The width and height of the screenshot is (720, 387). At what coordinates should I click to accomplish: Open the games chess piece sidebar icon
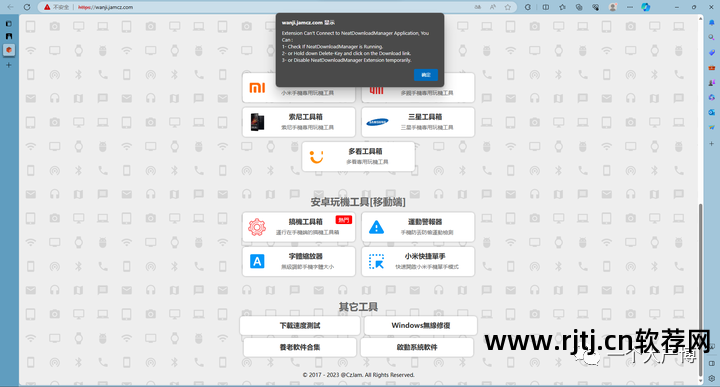coord(711,83)
